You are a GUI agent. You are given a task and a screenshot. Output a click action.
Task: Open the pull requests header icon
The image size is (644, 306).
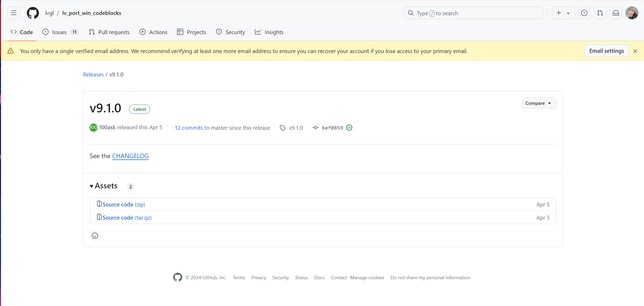pyautogui.click(x=600, y=13)
